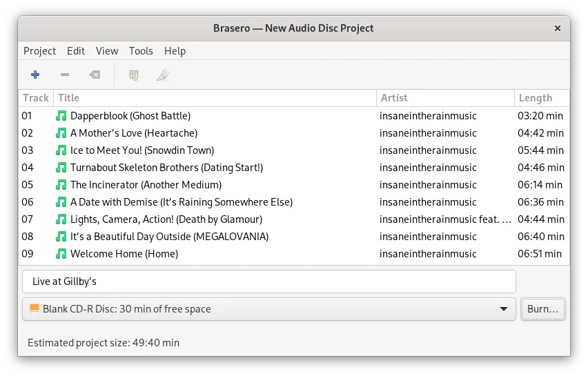Click music note icon beside MEGALOVANIA track
Screen dimensions: 588x376
click(61, 237)
